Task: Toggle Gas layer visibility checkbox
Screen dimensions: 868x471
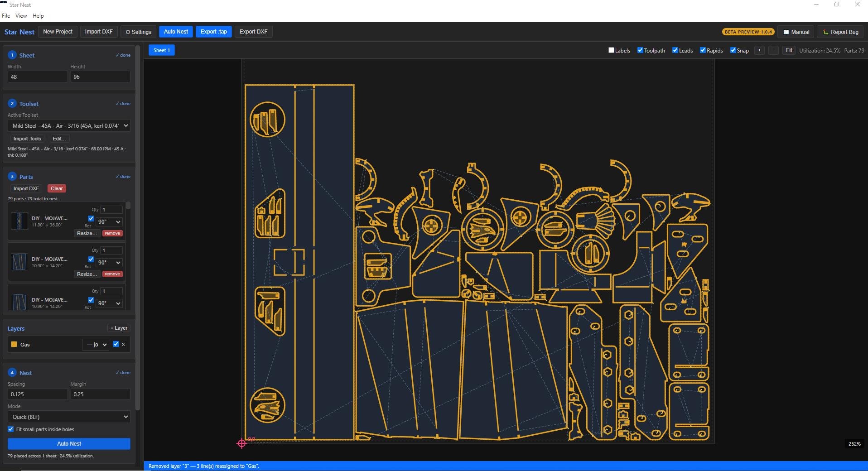Action: tap(116, 344)
